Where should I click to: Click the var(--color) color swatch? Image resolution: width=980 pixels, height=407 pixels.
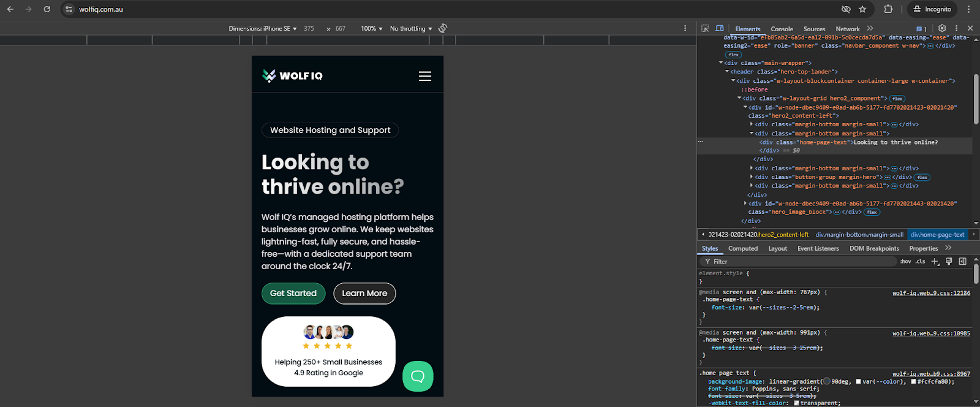(x=859, y=381)
